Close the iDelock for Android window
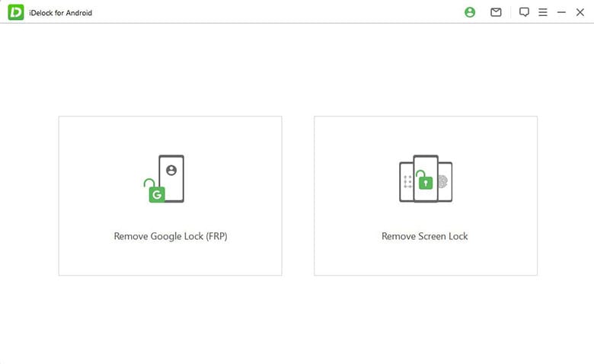The height and width of the screenshot is (364, 594). (580, 12)
